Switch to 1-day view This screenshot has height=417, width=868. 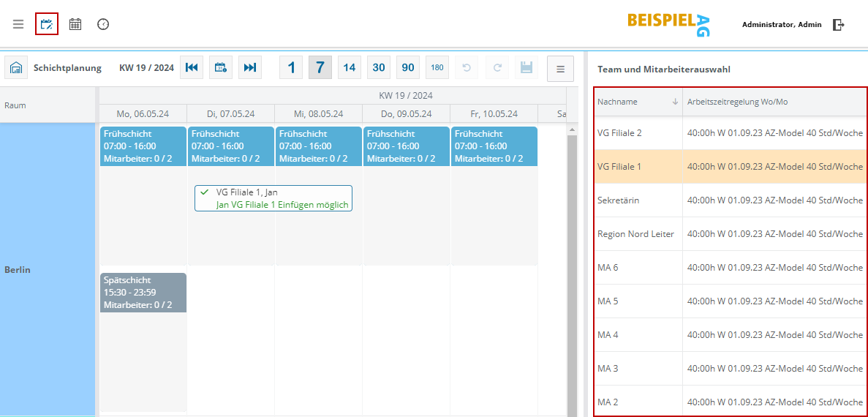tap(291, 67)
